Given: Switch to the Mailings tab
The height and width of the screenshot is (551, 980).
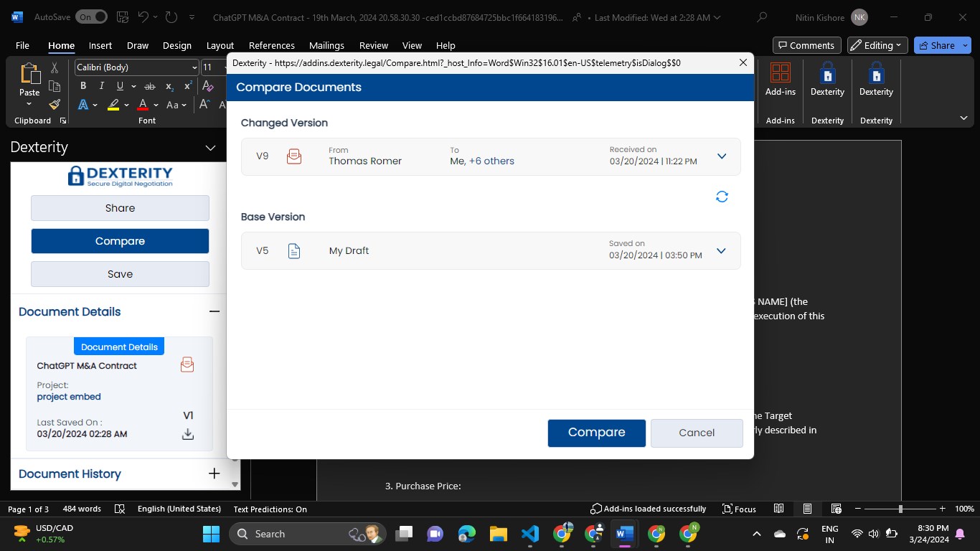Looking at the screenshot, I should tap(326, 45).
